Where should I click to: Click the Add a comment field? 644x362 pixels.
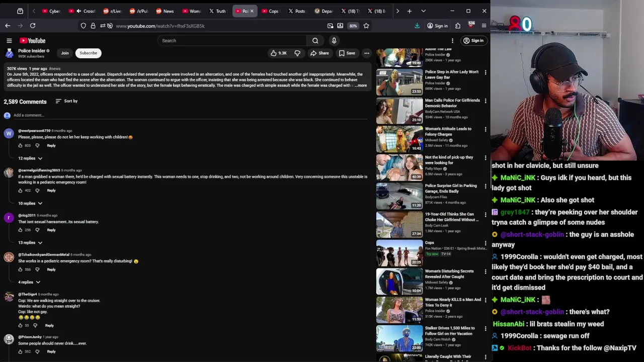190,115
